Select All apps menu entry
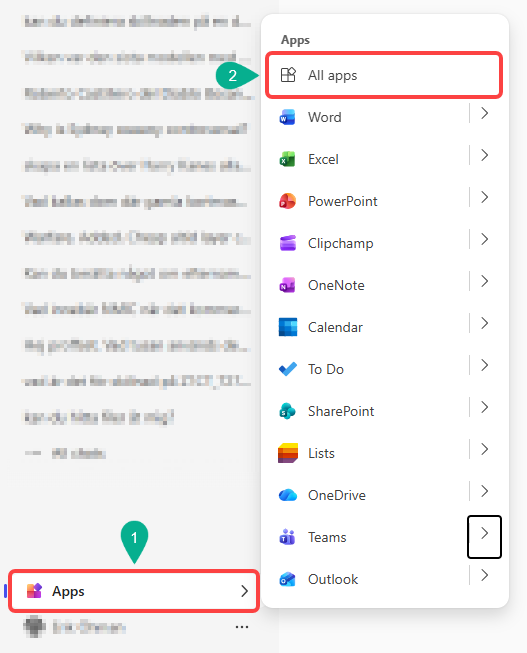 384,75
